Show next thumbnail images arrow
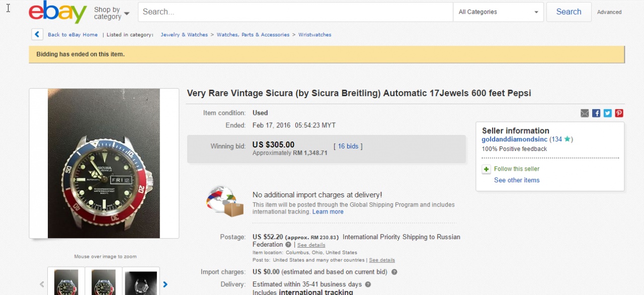This screenshot has height=295, width=644. click(x=165, y=284)
